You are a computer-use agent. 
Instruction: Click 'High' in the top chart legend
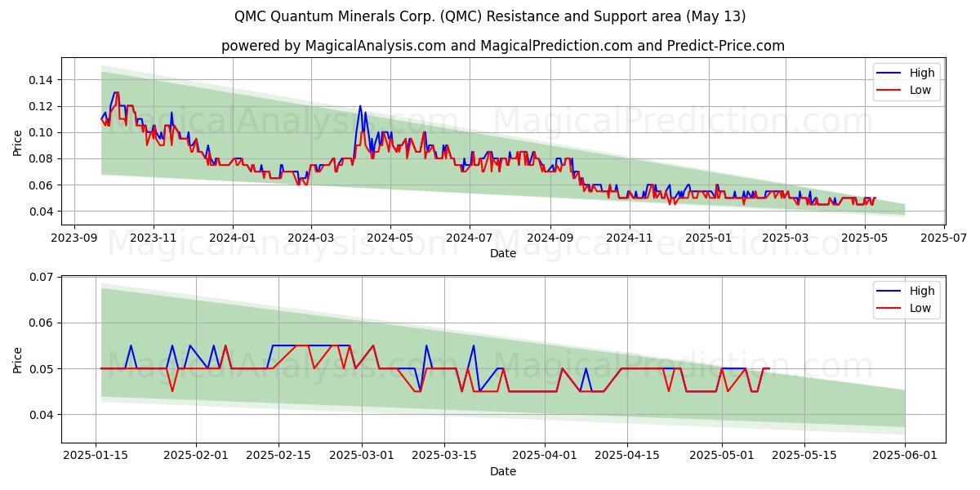click(x=922, y=73)
